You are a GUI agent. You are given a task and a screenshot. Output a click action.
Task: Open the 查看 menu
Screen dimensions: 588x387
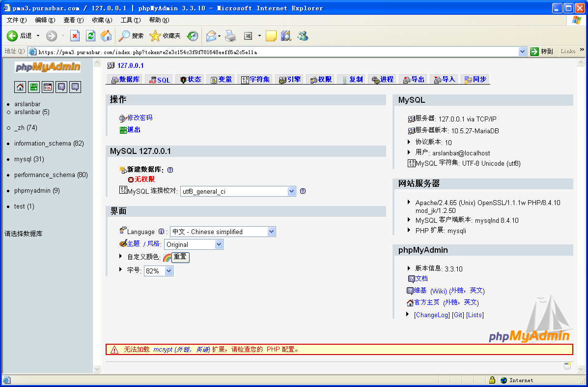(74, 20)
